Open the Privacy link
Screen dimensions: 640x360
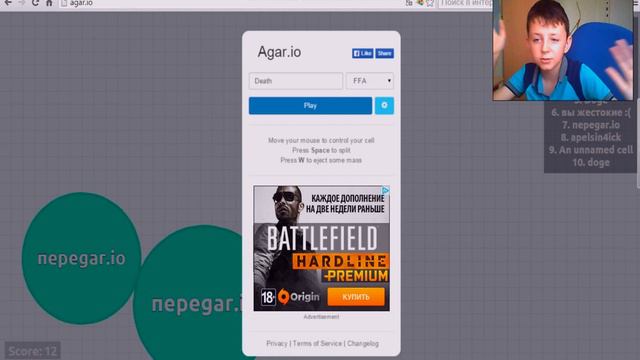pyautogui.click(x=277, y=344)
